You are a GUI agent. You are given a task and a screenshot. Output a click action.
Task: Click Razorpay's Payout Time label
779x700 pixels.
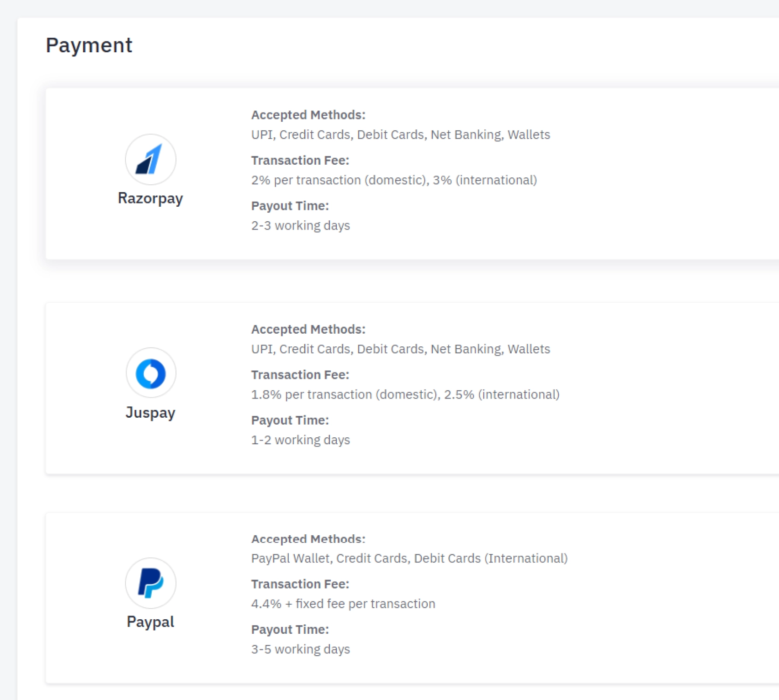(x=290, y=206)
